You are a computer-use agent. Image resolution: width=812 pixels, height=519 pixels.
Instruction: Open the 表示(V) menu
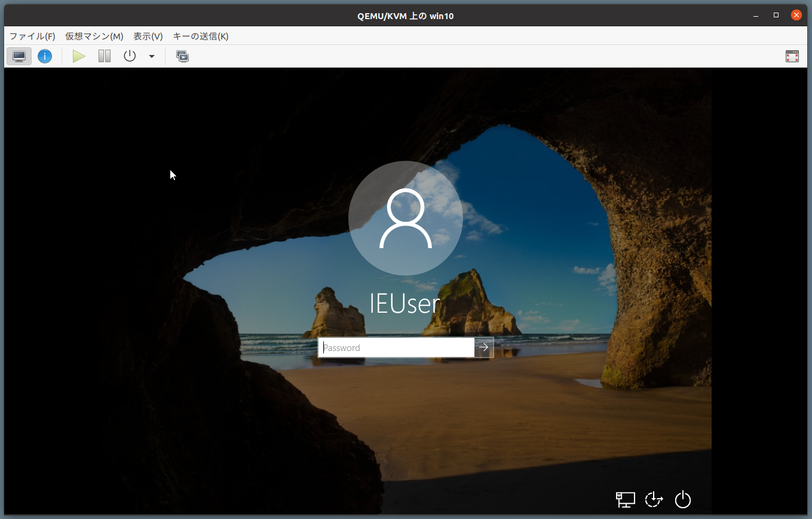148,36
